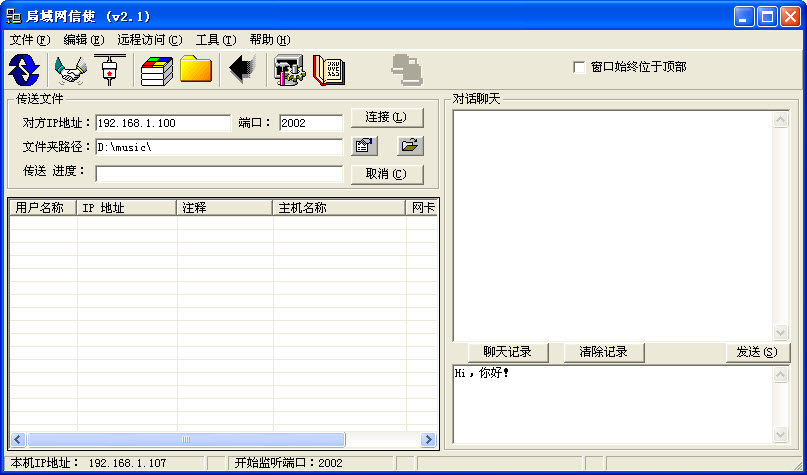
Task: Open the yellow folder toolbar icon
Action: (x=196, y=69)
